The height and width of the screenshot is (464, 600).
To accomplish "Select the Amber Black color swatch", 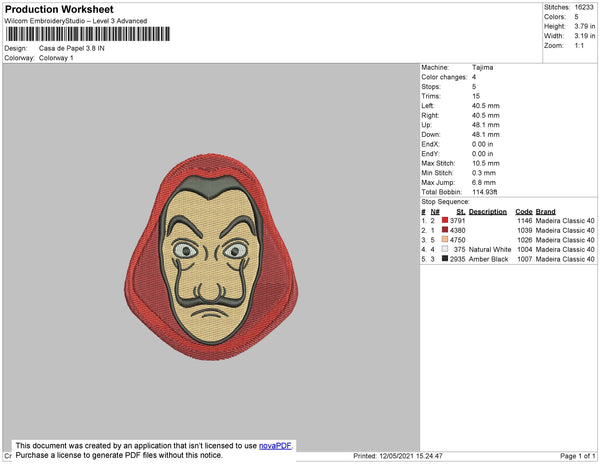I will point(445,259).
